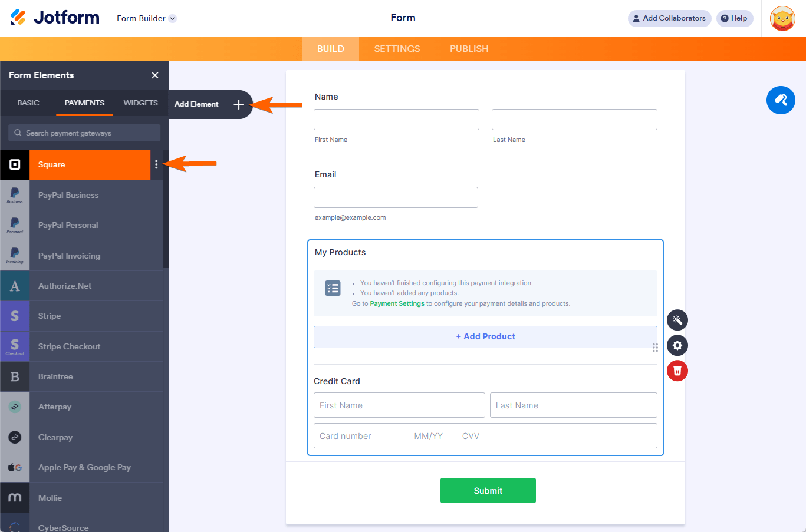Viewport: 806px width, 532px height.
Task: Switch to the PUBLISH tab
Action: 469,49
